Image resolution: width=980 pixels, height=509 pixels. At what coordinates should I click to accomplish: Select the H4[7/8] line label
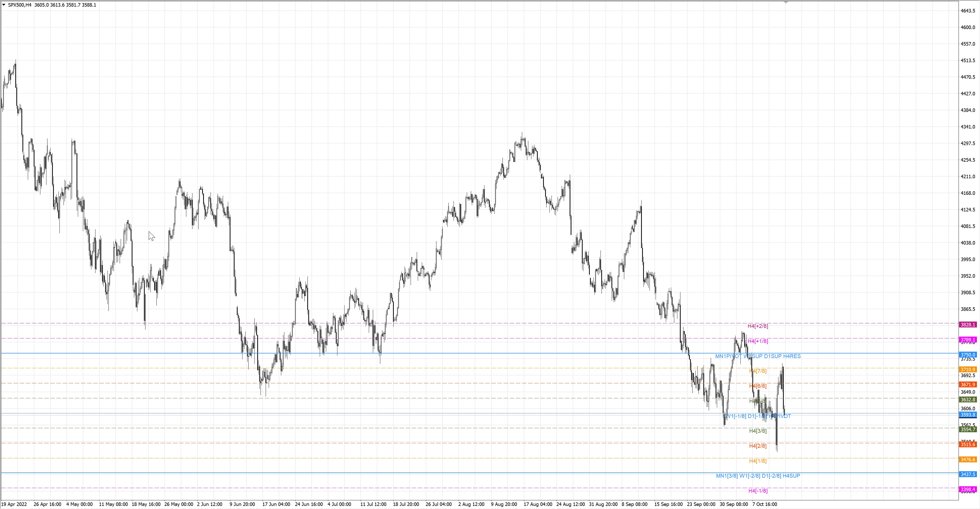click(758, 371)
